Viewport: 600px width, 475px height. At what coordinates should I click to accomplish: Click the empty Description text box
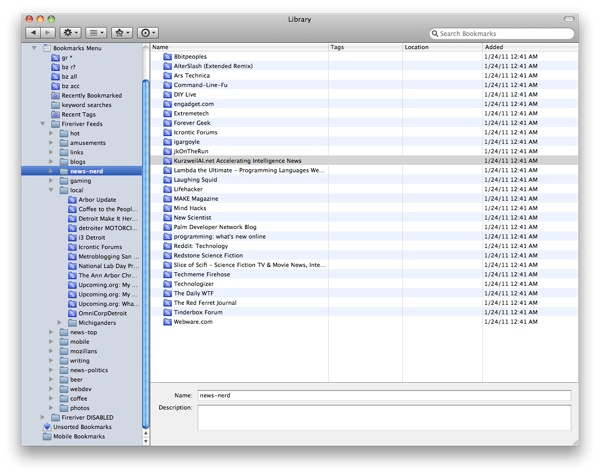pyautogui.click(x=384, y=418)
